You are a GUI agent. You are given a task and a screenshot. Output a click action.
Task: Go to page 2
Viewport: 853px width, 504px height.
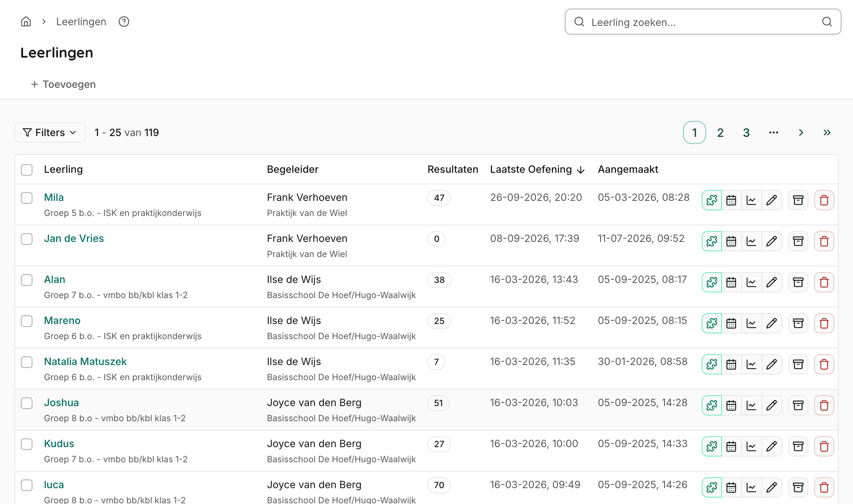click(x=720, y=132)
